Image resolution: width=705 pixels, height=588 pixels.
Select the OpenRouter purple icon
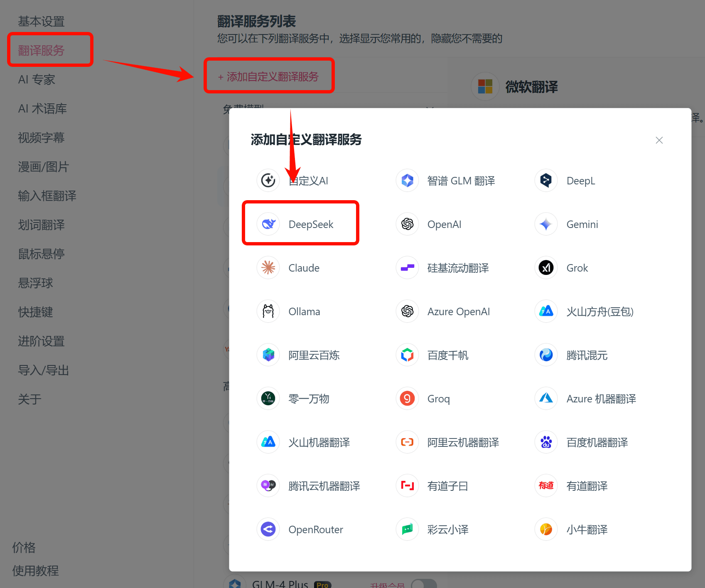point(268,529)
